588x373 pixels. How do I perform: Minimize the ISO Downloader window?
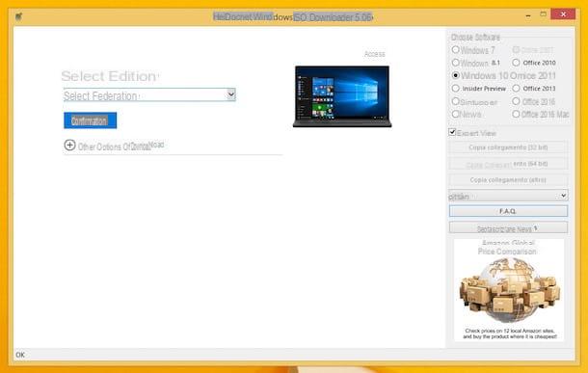[528, 15]
